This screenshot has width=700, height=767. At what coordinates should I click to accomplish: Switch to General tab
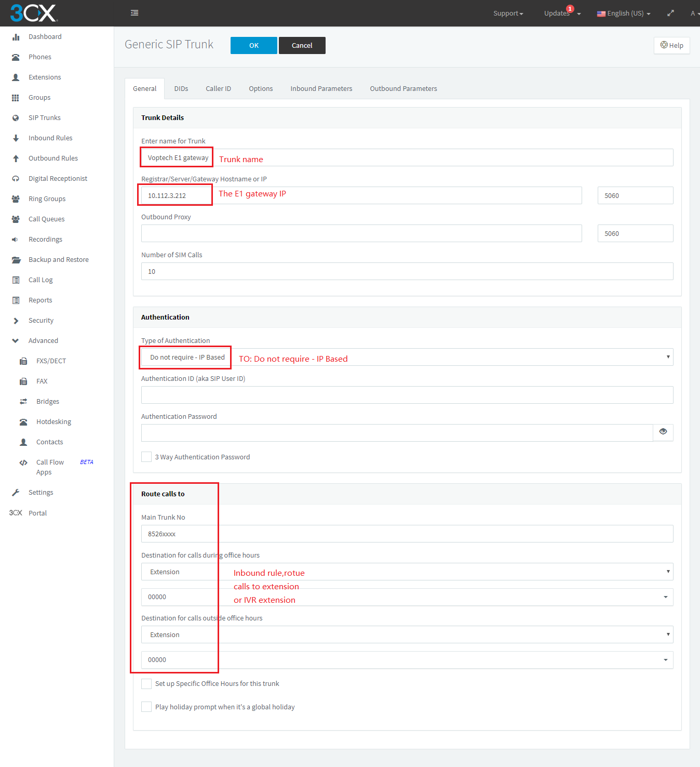[144, 89]
